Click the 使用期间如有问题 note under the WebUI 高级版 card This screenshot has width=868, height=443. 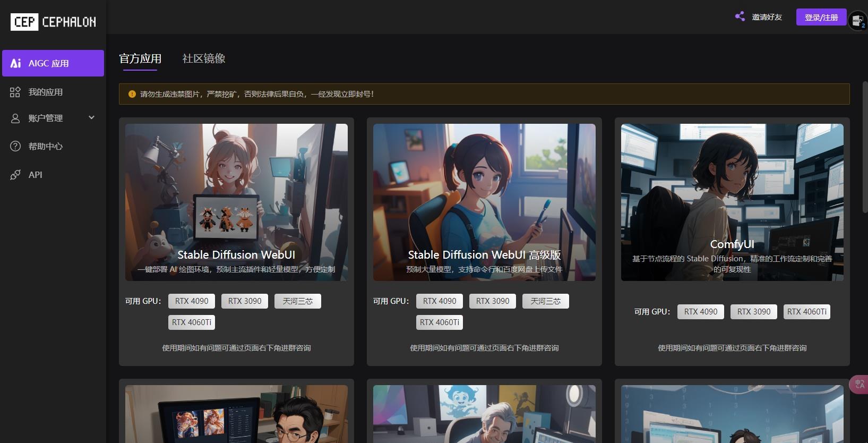click(484, 348)
